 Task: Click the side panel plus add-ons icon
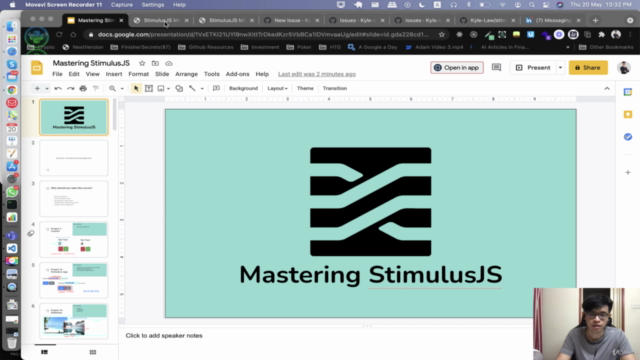pos(628,172)
